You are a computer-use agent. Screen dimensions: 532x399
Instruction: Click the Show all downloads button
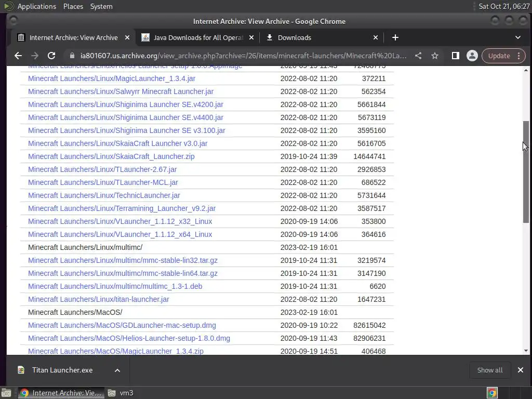pos(489,370)
